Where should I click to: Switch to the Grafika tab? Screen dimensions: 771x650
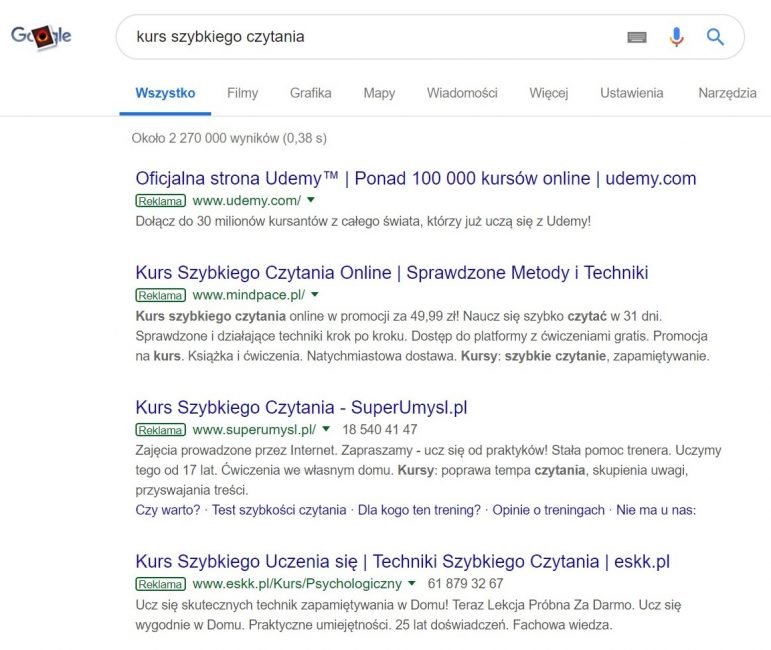tap(311, 93)
